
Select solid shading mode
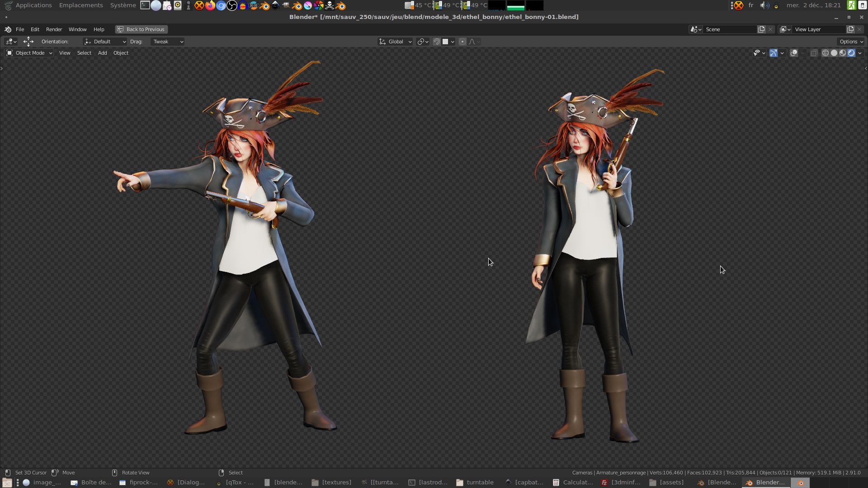point(834,53)
